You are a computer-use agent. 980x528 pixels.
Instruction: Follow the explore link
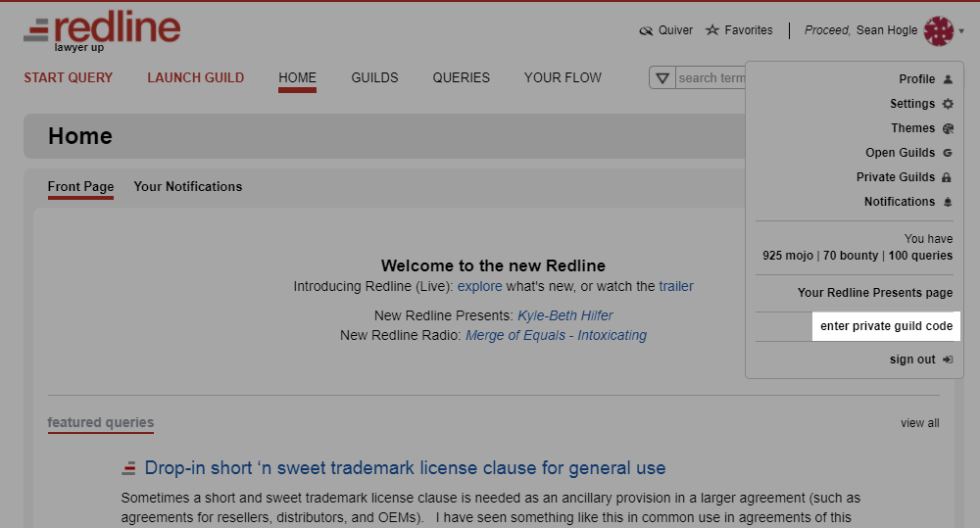[x=479, y=286]
